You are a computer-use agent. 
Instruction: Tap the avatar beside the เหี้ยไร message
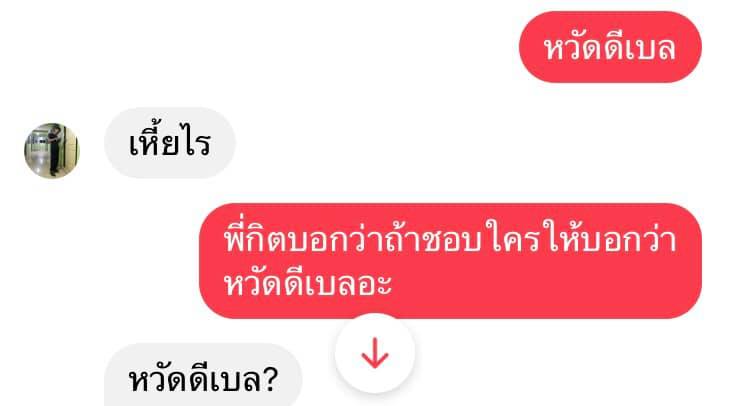[52, 150]
